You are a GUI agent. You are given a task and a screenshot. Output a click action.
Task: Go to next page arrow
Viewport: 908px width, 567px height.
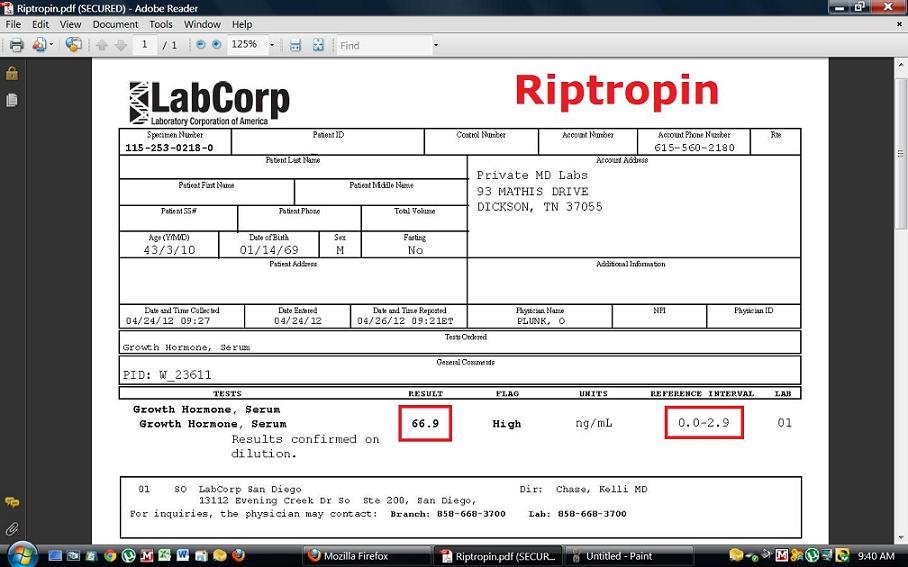coord(120,45)
